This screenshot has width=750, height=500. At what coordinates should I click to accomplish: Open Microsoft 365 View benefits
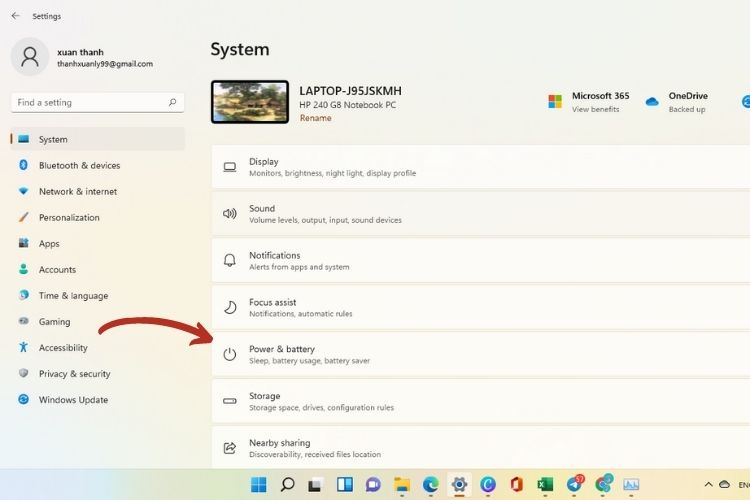(596, 109)
